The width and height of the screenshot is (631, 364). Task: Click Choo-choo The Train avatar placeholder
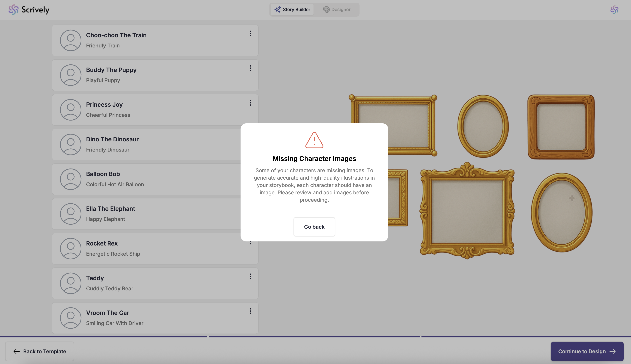point(71,40)
